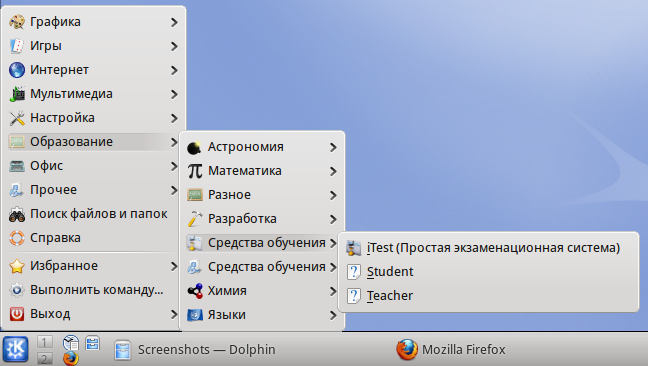Click the pi symbol icon beside Математика
The height and width of the screenshot is (366, 648).
pos(195,171)
